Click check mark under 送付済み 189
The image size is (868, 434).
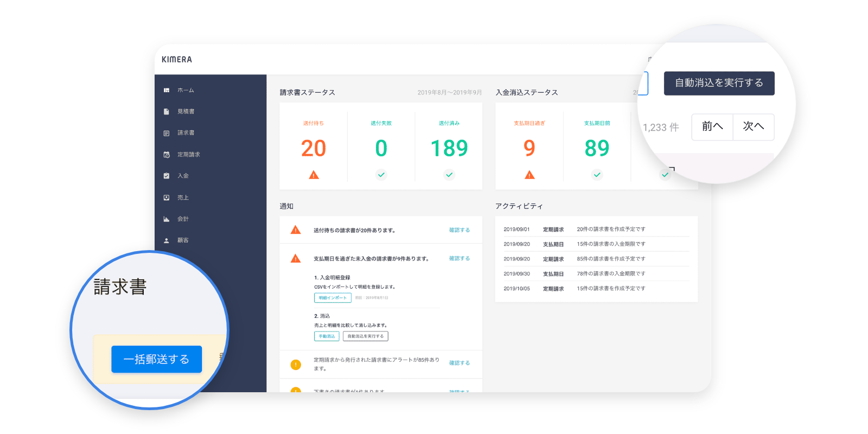(x=449, y=175)
